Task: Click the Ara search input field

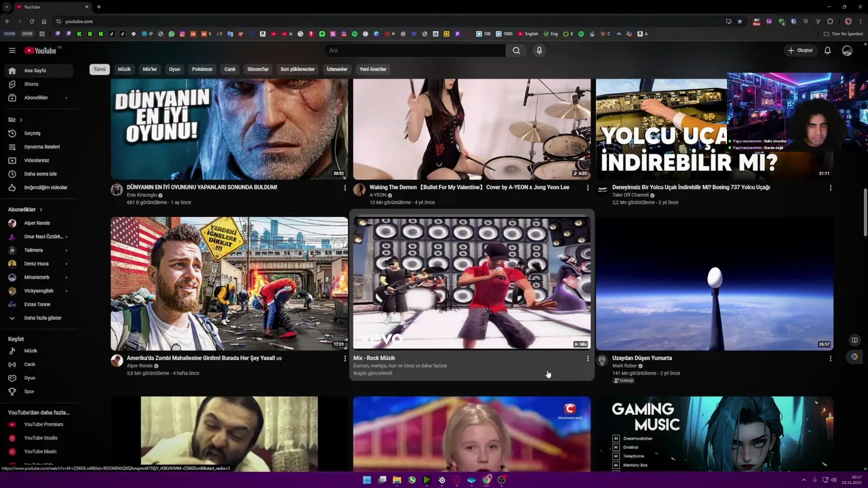Action: pos(415,50)
